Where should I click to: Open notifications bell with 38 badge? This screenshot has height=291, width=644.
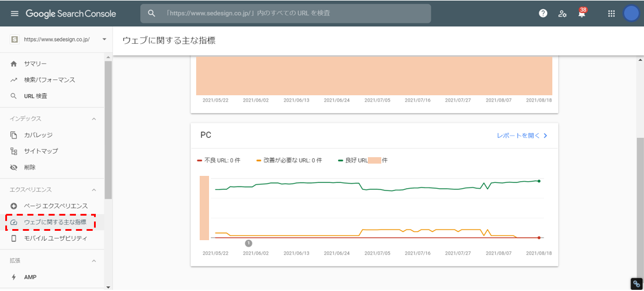click(x=582, y=13)
